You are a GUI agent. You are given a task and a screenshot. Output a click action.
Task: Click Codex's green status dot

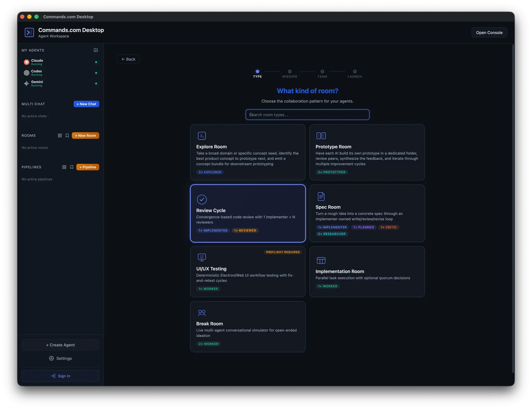pyautogui.click(x=96, y=73)
